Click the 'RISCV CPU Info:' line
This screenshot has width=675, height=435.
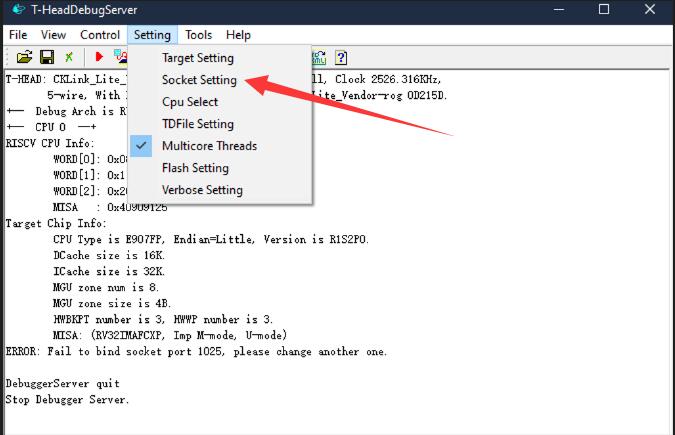pos(50,143)
